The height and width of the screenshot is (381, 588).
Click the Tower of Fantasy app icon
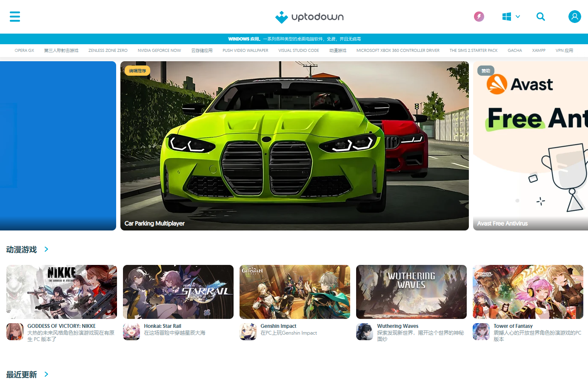tap(481, 332)
